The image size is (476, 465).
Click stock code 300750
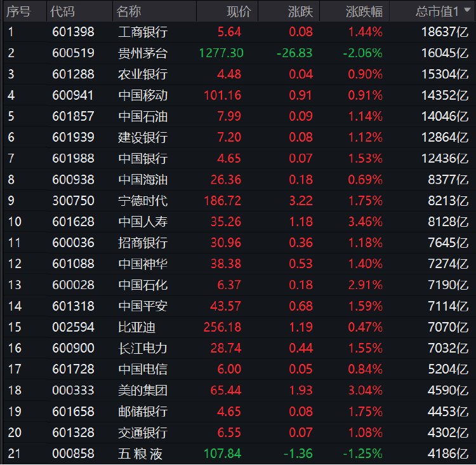(73, 201)
